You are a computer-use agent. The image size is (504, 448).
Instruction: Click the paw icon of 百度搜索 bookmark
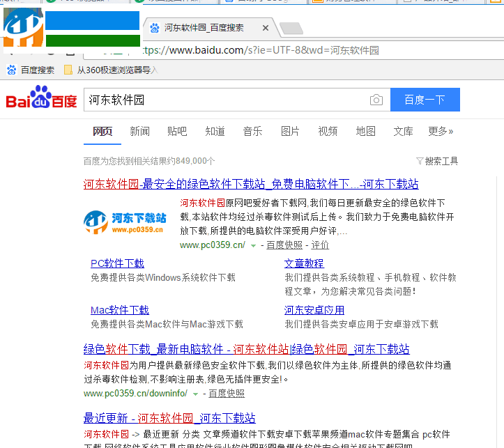pyautogui.click(x=12, y=70)
